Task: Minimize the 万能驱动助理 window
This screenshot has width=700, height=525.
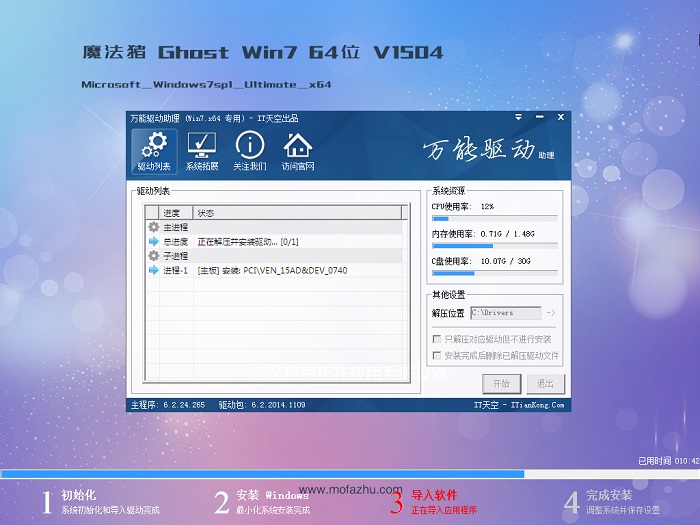Action: click(540, 117)
